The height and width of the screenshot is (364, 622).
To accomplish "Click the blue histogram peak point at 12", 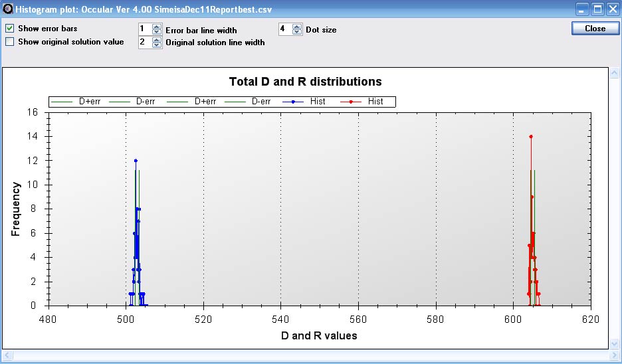I will pos(136,161).
